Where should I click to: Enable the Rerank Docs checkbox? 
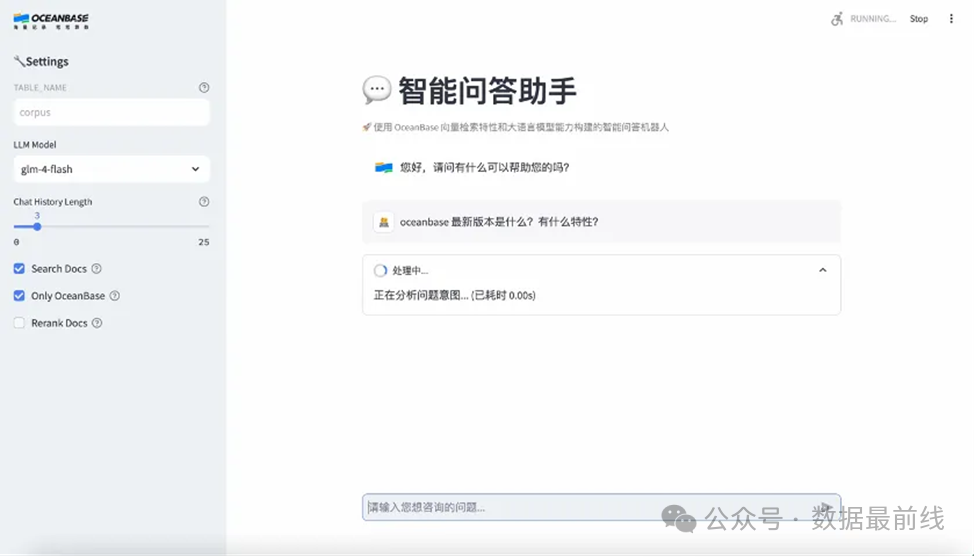coord(19,323)
